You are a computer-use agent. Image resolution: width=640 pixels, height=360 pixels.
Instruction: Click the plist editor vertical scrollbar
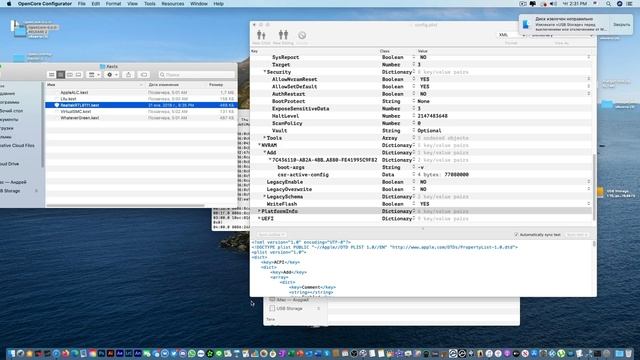(x=593, y=188)
